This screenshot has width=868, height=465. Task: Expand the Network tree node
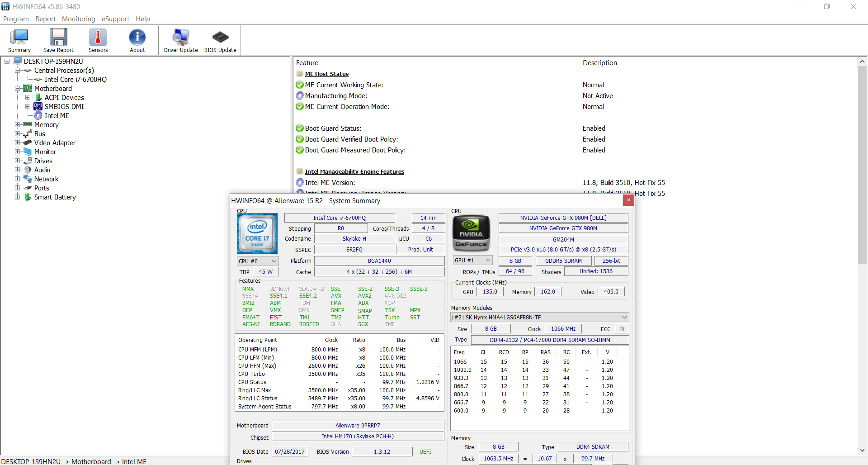[17, 179]
